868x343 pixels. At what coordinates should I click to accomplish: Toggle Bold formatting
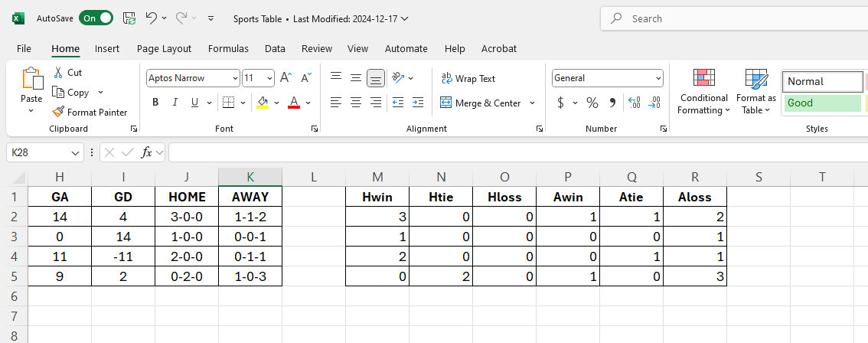click(155, 103)
